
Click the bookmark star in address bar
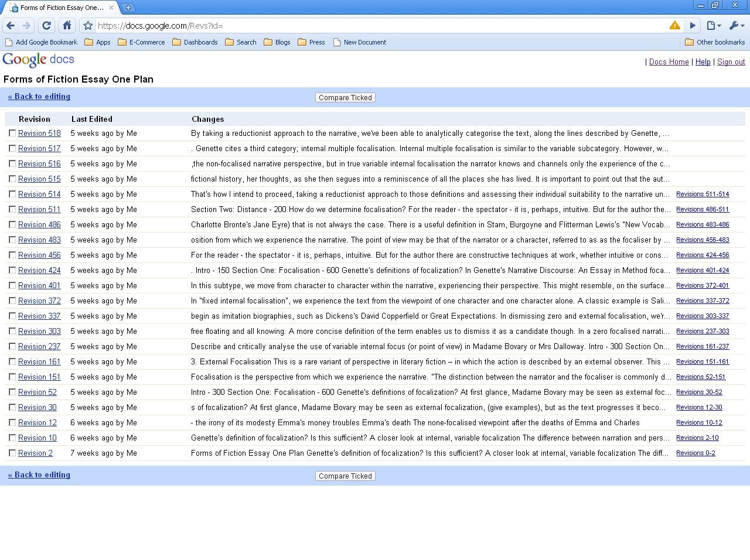click(87, 25)
